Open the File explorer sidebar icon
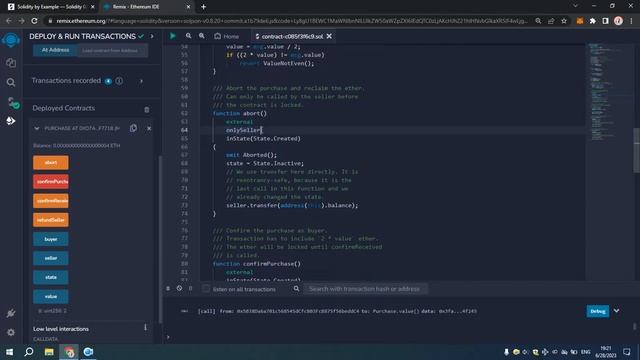Viewport: 640px width, 360px height. point(11,62)
